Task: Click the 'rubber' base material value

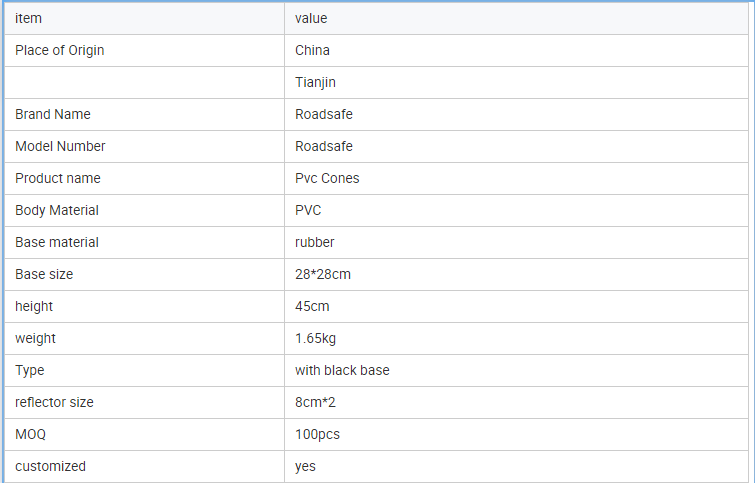Action: pos(314,242)
